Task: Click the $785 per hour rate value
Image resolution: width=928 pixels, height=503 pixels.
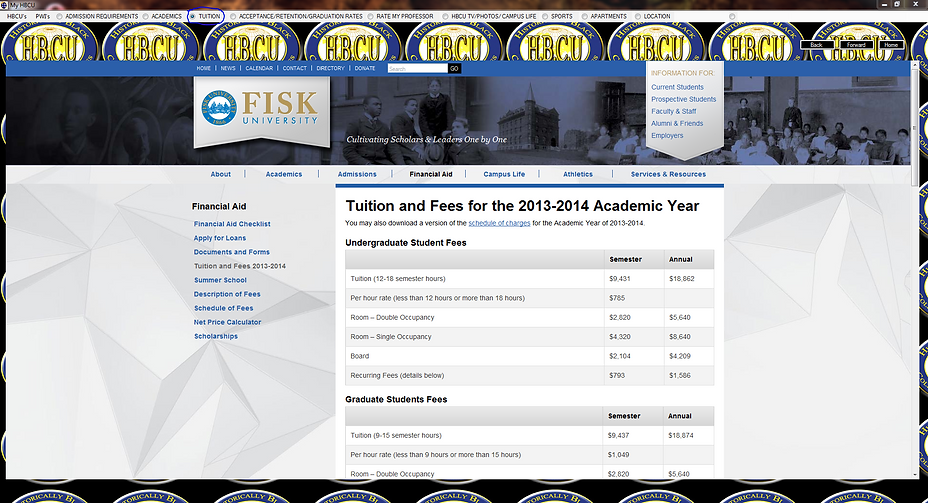Action: (x=617, y=298)
